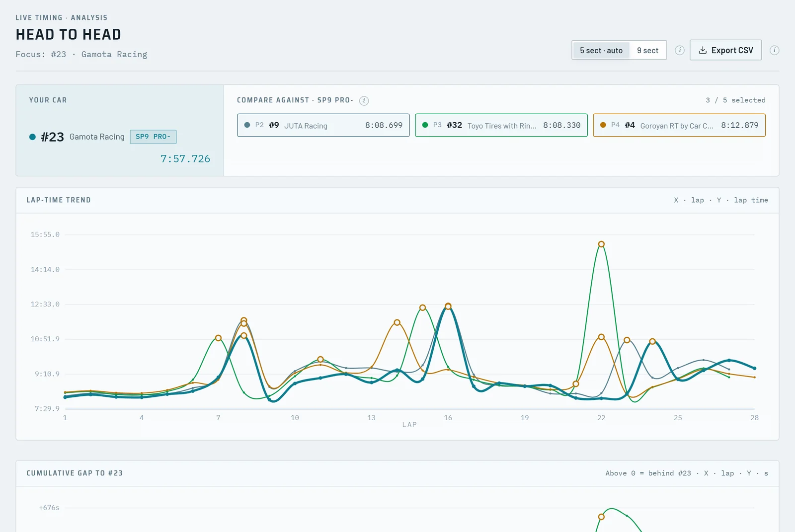Toggle the #4 Goroyan RT comparison card
The image size is (795, 532).
point(679,125)
